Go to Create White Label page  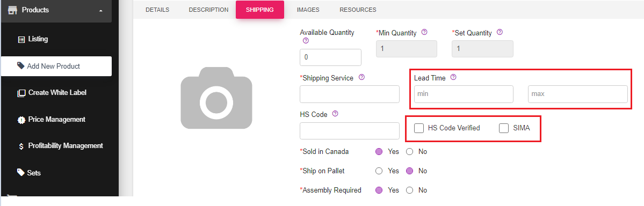pos(52,93)
